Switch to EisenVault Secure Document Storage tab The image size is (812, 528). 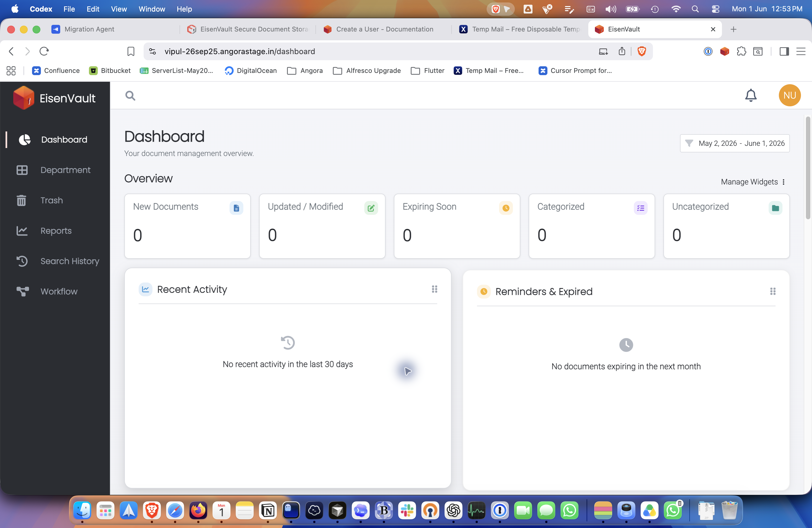tap(248, 29)
